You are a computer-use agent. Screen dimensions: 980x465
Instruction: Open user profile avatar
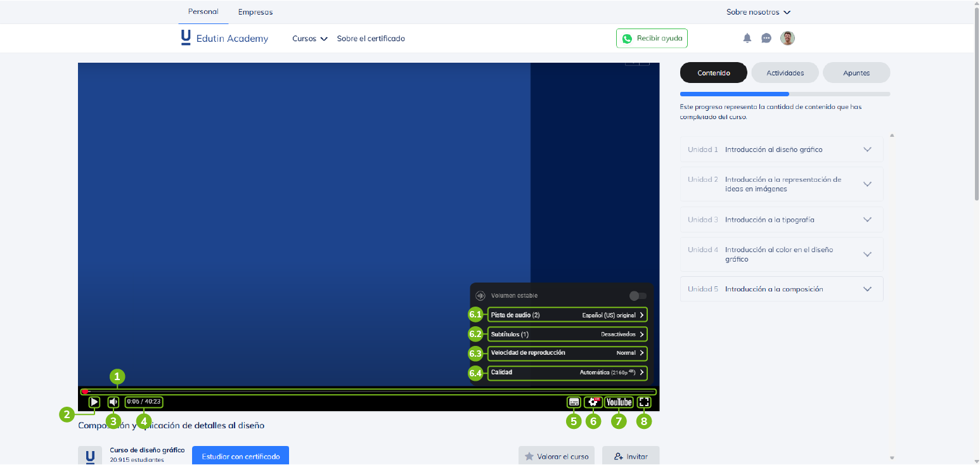point(787,38)
